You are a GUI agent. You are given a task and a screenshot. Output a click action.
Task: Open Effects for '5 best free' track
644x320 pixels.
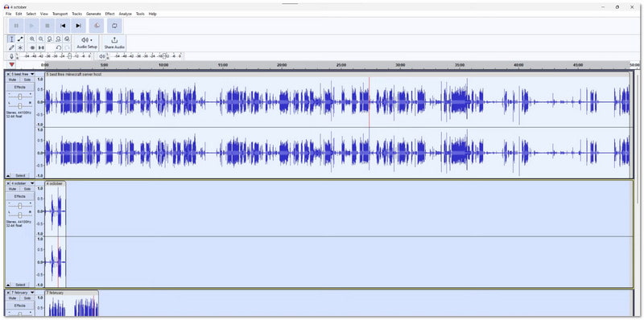point(19,87)
